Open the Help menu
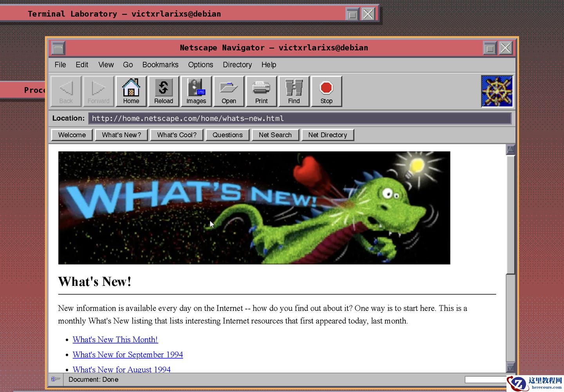Image resolution: width=564 pixels, height=392 pixels. 269,65
